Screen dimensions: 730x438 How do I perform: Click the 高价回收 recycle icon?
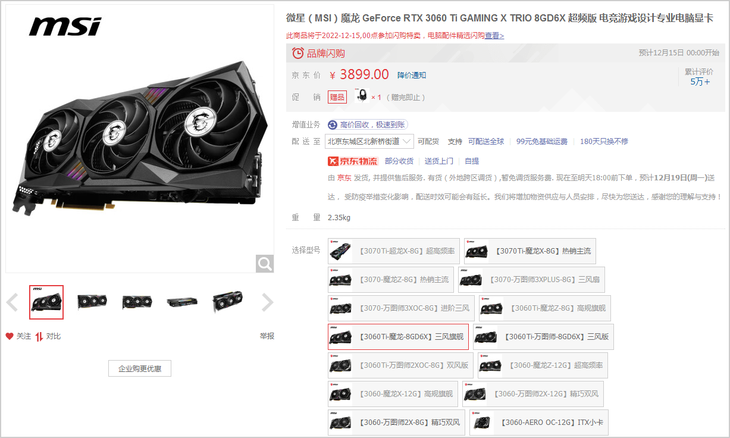[332, 125]
